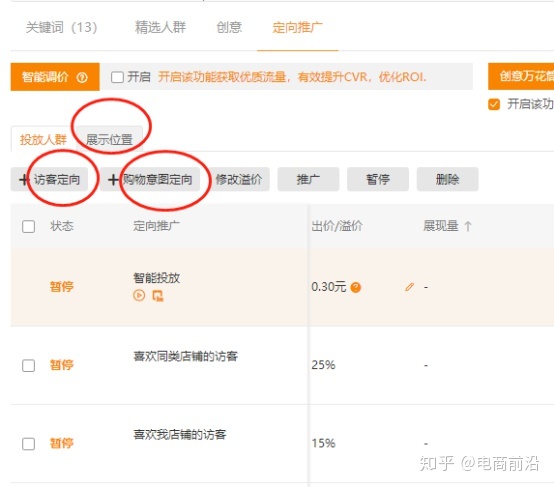Check the 喜欢我店铺的访客 row checkbox

pos(28,444)
